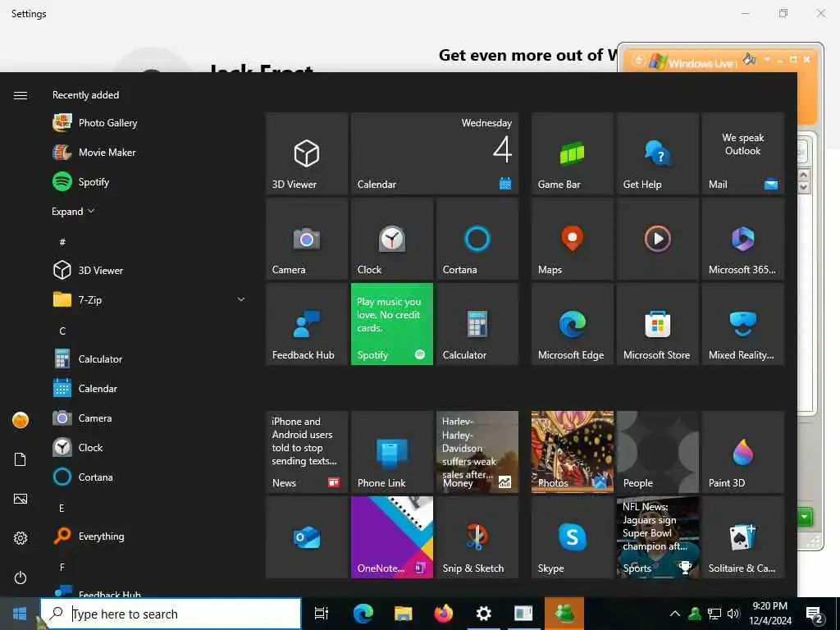Launch Microsoft Edge tile
The width and height of the screenshot is (840, 630).
coord(572,324)
